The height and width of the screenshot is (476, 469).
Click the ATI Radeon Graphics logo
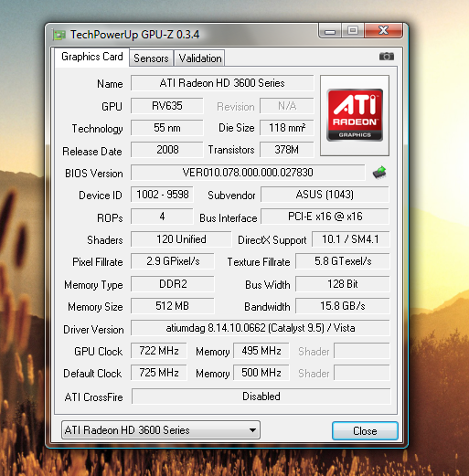355,115
